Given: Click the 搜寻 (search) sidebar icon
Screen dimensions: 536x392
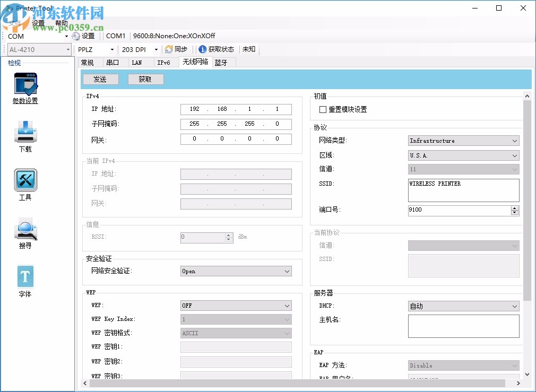Looking at the screenshot, I should point(24,229).
